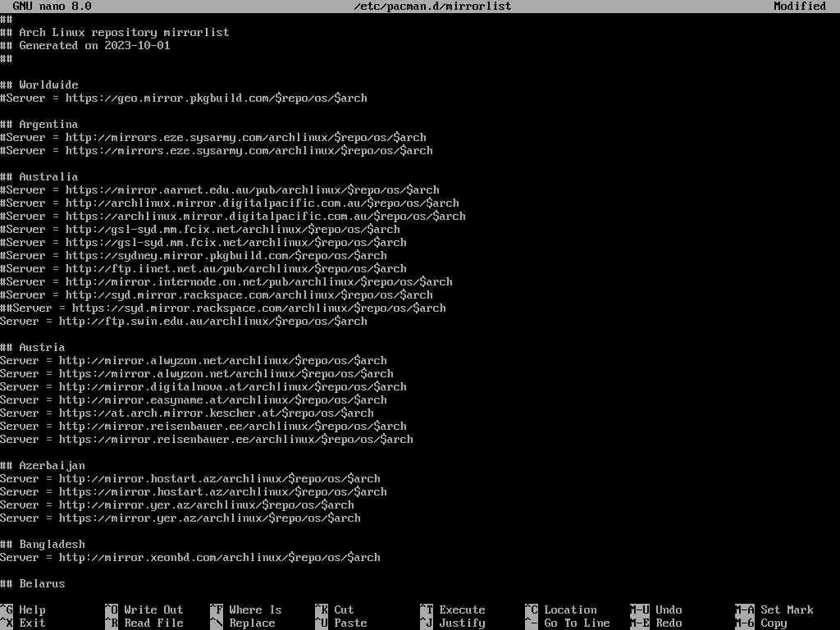Click http://gsl-syd.mm.fcix.net server line
The width and height of the screenshot is (840, 630).
coord(200,230)
